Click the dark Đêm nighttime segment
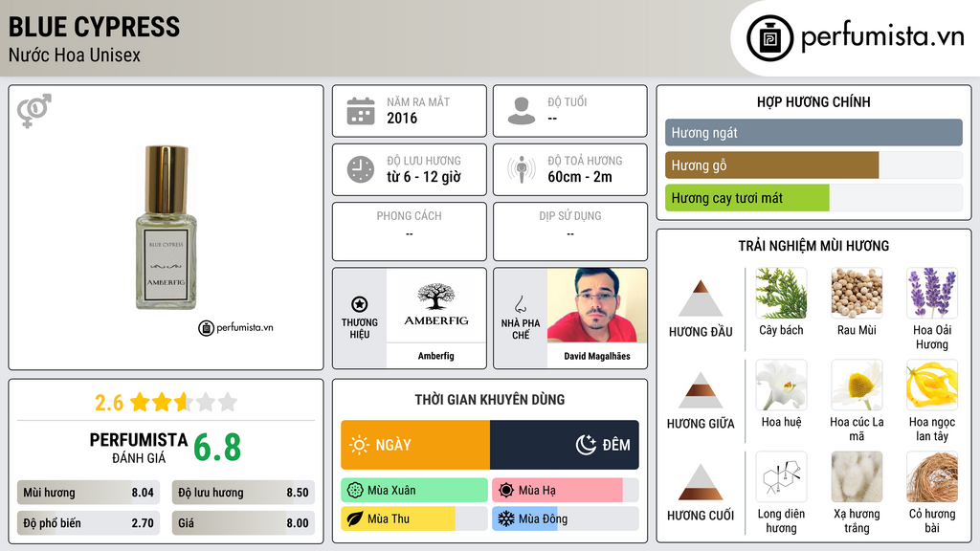Image resolution: width=980 pixels, height=551 pixels. point(565,445)
